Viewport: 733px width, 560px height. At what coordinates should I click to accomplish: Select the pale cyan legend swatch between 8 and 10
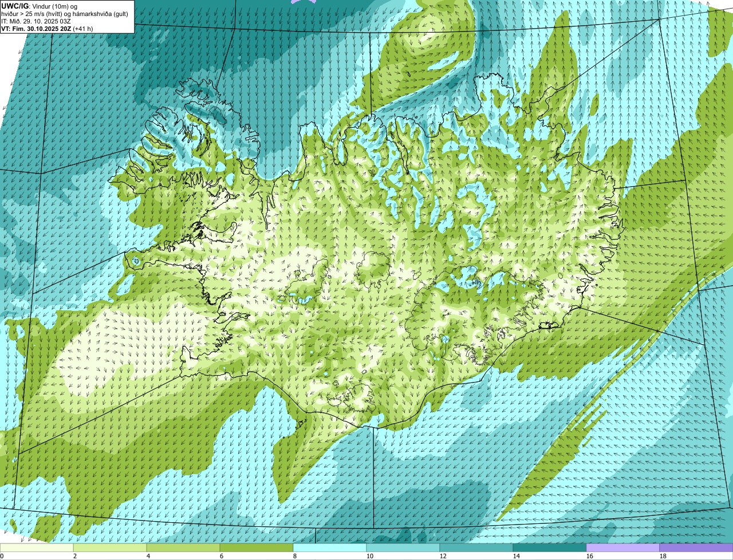coord(330,548)
